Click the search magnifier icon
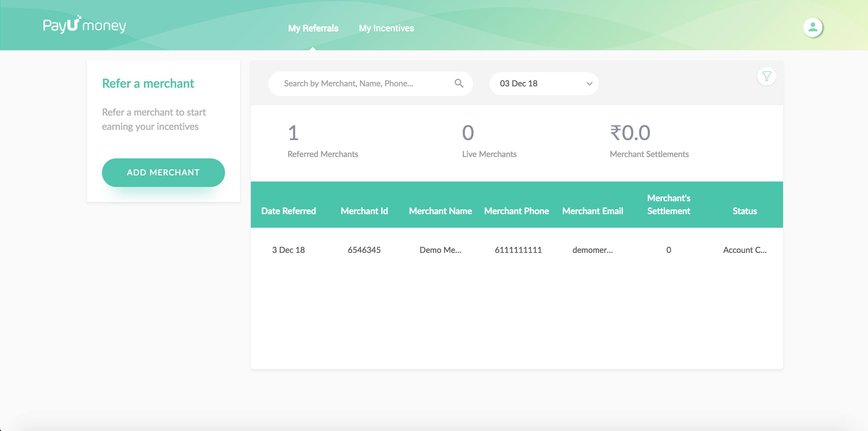868x431 pixels. (x=459, y=83)
